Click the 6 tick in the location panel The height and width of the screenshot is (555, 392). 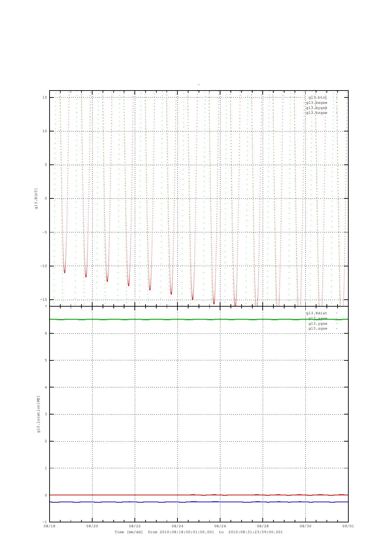(x=46, y=333)
